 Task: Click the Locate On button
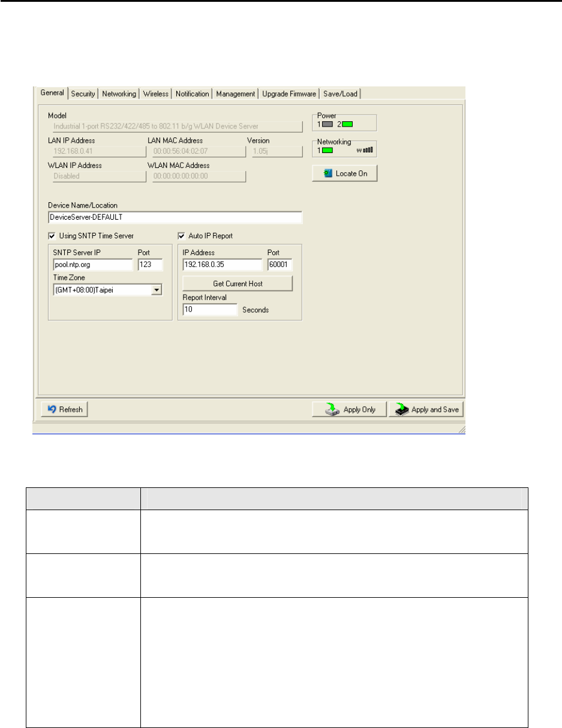click(344, 173)
